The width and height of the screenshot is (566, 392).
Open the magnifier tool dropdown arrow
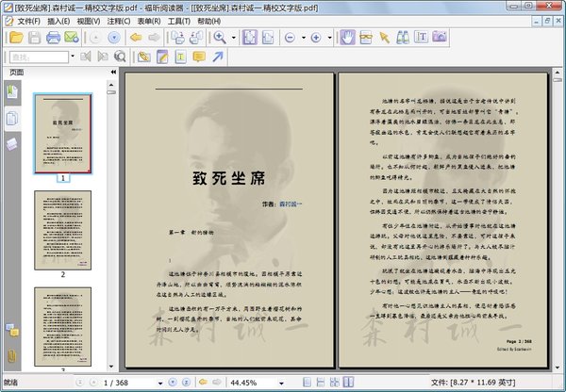click(234, 38)
